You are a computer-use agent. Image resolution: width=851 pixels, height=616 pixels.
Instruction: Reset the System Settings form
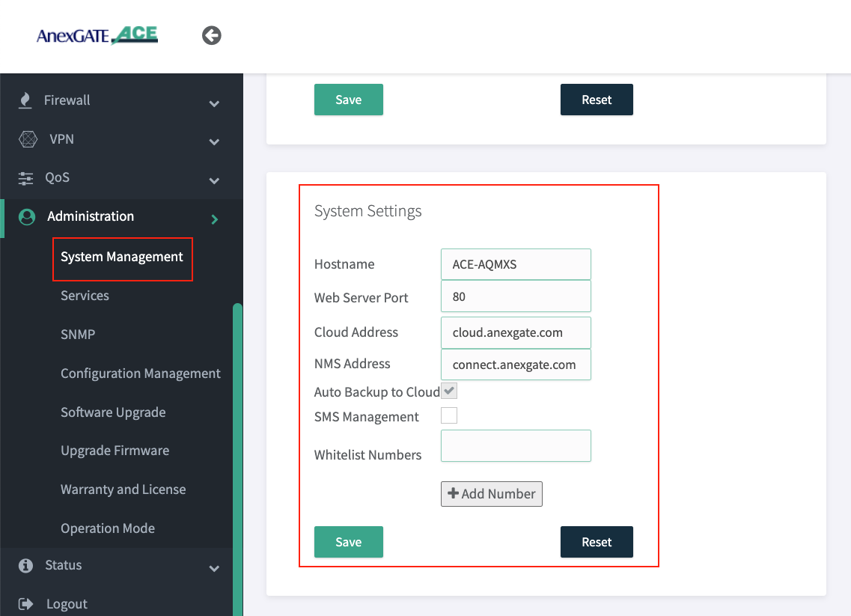coord(597,542)
